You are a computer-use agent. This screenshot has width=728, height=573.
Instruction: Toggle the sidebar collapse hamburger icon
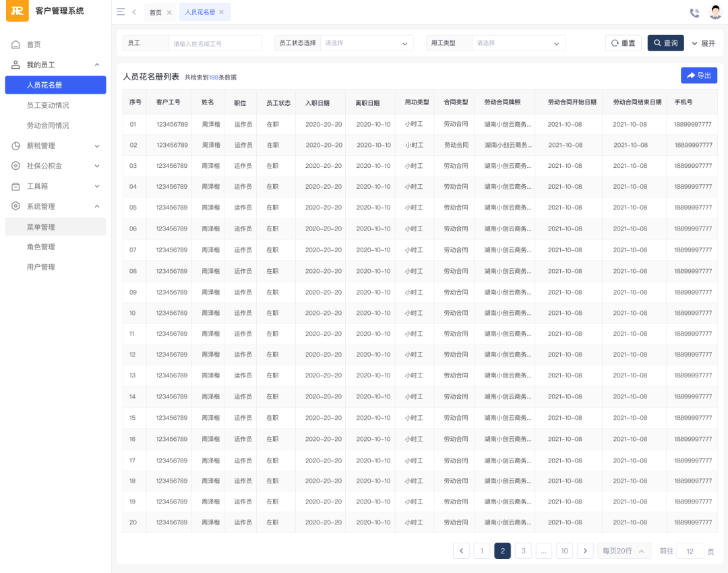[121, 12]
